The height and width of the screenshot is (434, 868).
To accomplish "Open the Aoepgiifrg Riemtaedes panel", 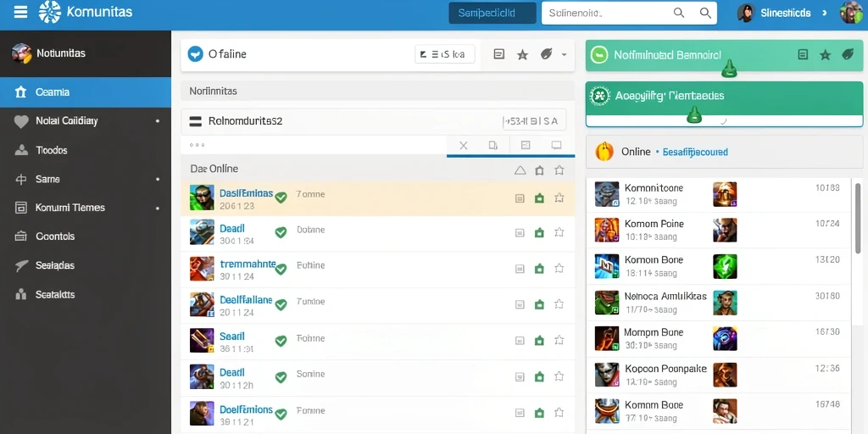I will click(724, 104).
